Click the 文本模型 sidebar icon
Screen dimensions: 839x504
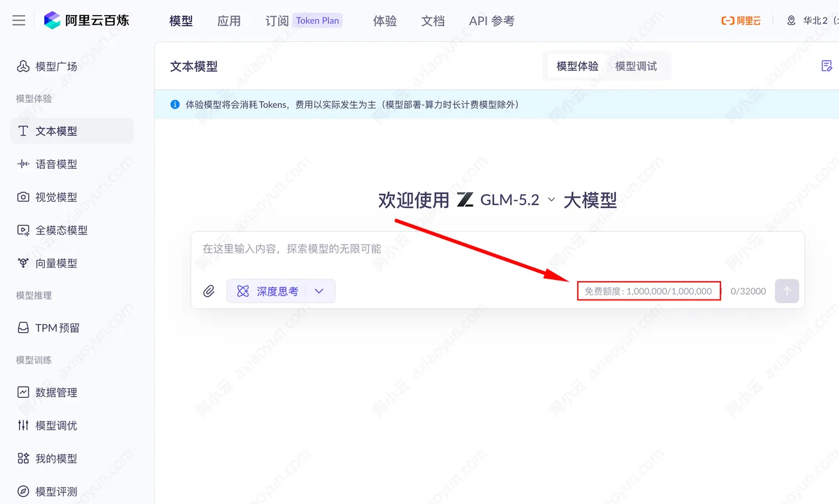pos(23,131)
